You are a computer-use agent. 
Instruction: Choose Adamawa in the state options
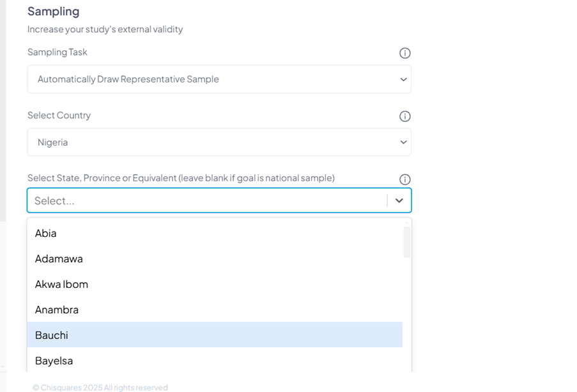59,259
